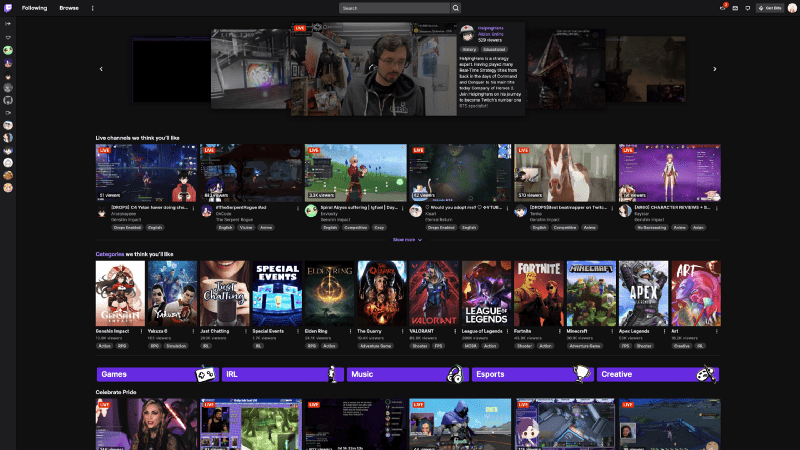This screenshot has height=450, width=800.
Task: Open the Twitch home logo
Action: [x=8, y=8]
